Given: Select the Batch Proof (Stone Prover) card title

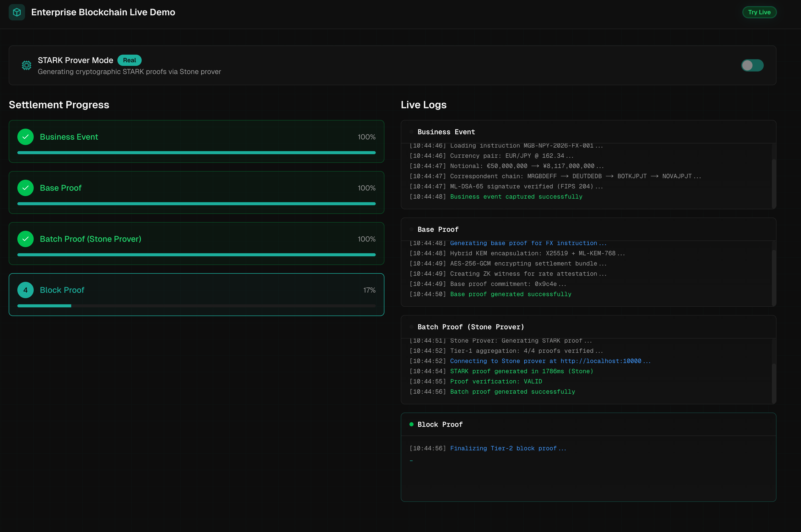Looking at the screenshot, I should (x=91, y=239).
